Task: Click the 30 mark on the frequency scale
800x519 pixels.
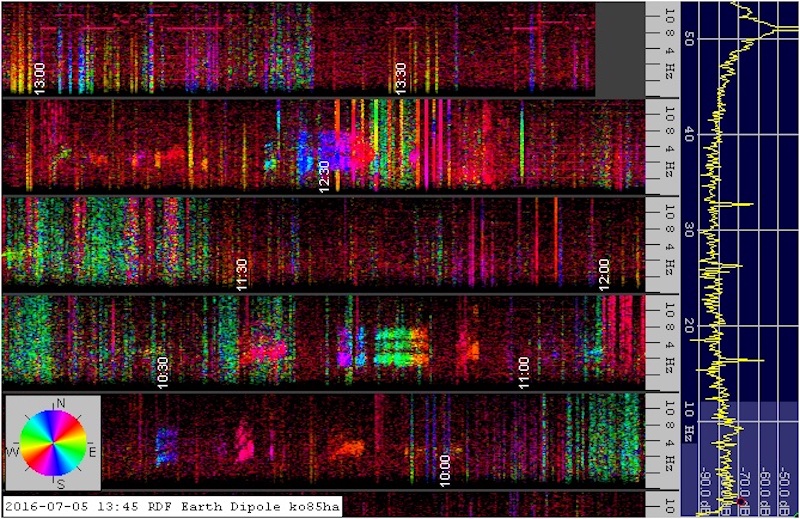Action: click(689, 229)
